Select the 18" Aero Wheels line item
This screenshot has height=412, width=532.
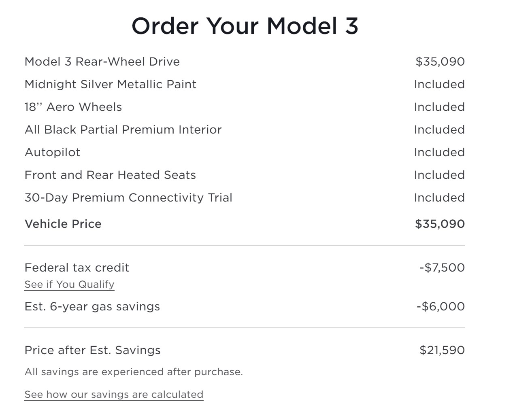73,107
